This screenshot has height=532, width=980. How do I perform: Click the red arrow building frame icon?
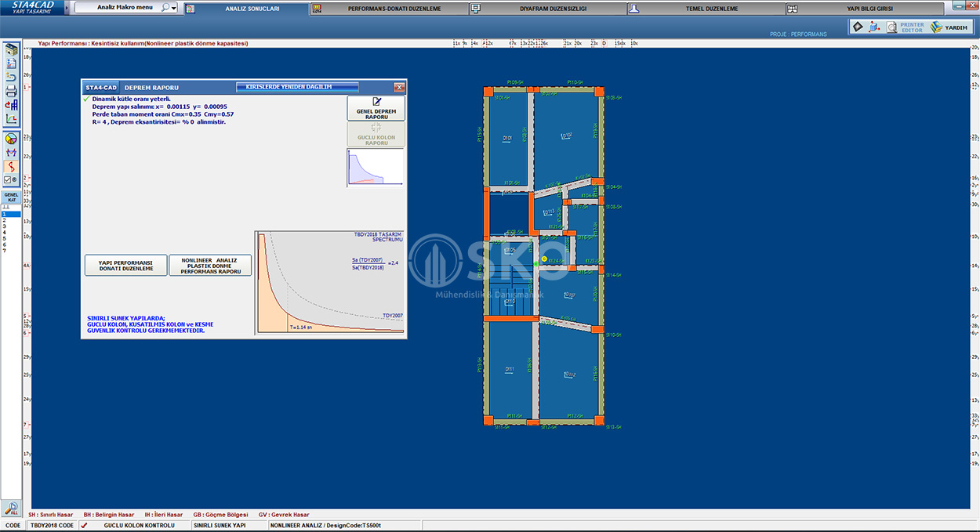(x=11, y=104)
